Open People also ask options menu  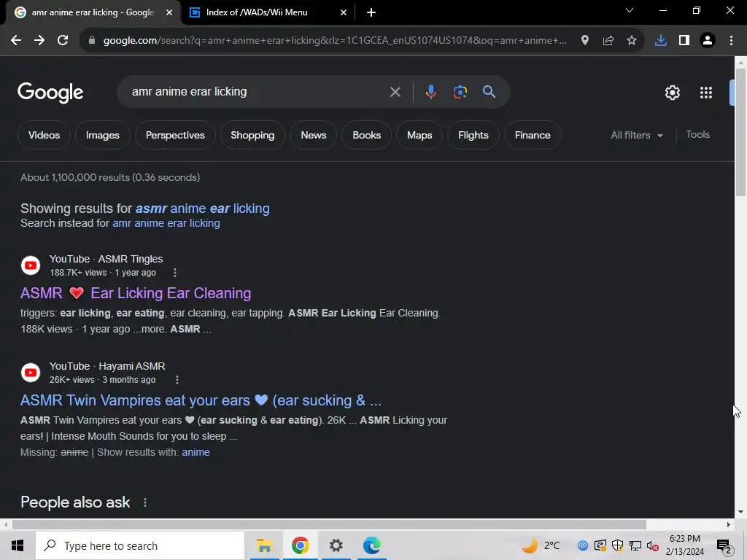coord(145,502)
